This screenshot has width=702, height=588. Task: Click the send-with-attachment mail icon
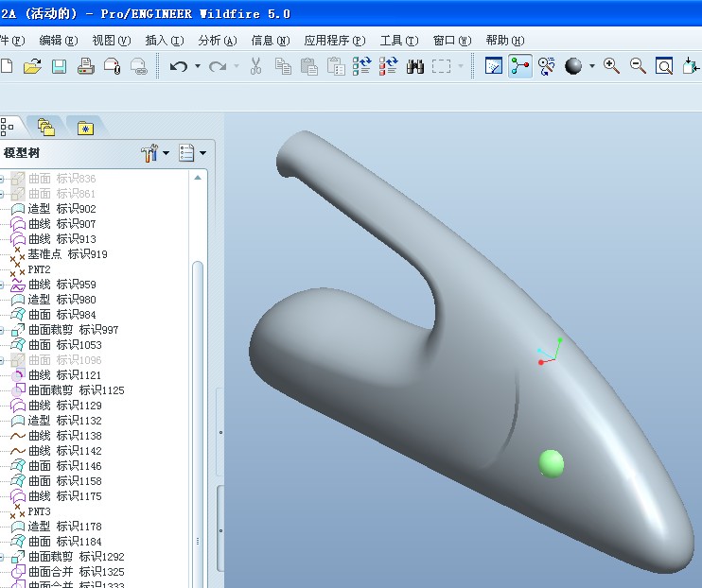click(x=112, y=66)
